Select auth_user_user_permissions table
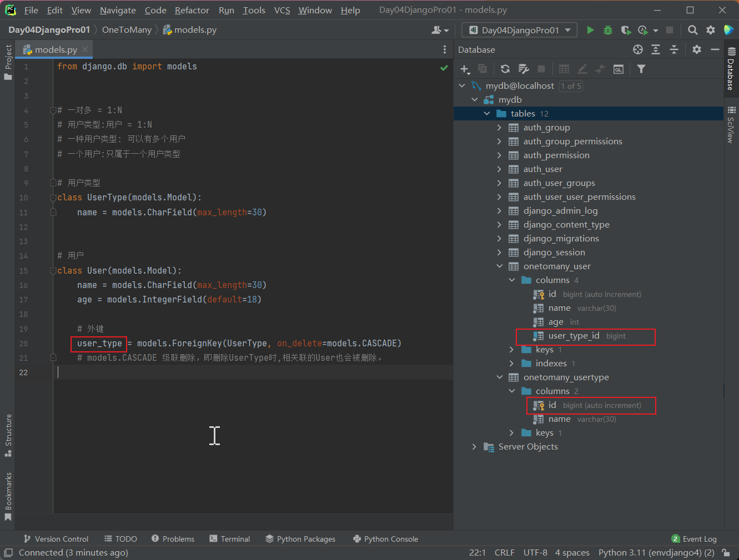The image size is (739, 560). click(x=579, y=196)
